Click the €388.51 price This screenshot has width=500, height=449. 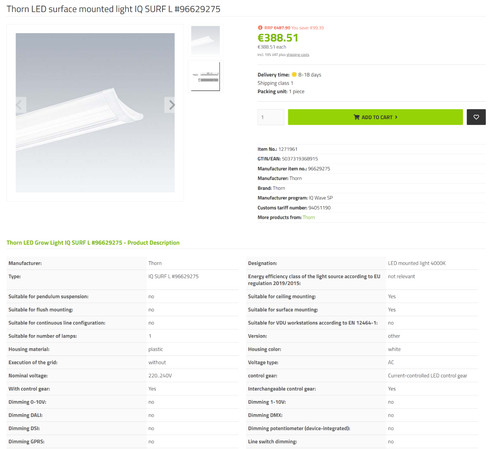278,38
